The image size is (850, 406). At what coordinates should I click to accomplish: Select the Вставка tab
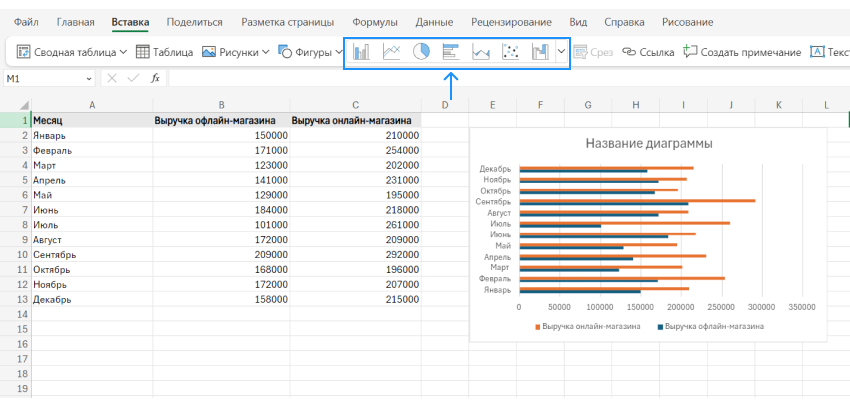[x=130, y=22]
